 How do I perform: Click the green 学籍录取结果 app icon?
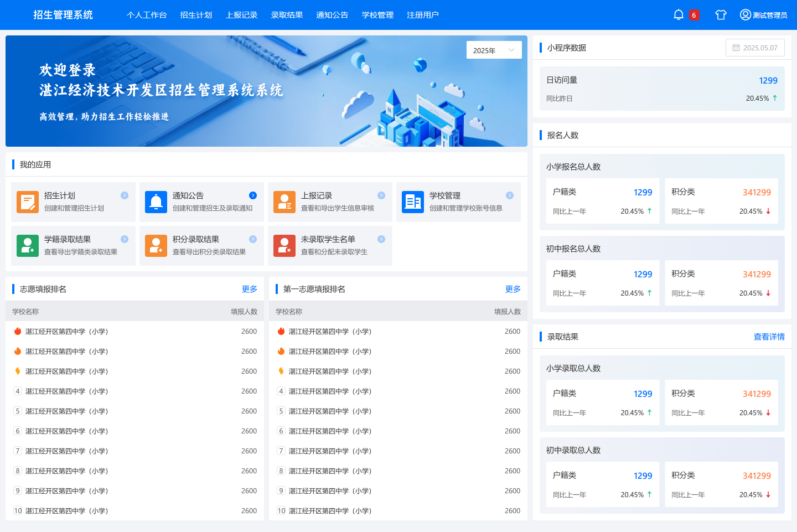point(27,246)
